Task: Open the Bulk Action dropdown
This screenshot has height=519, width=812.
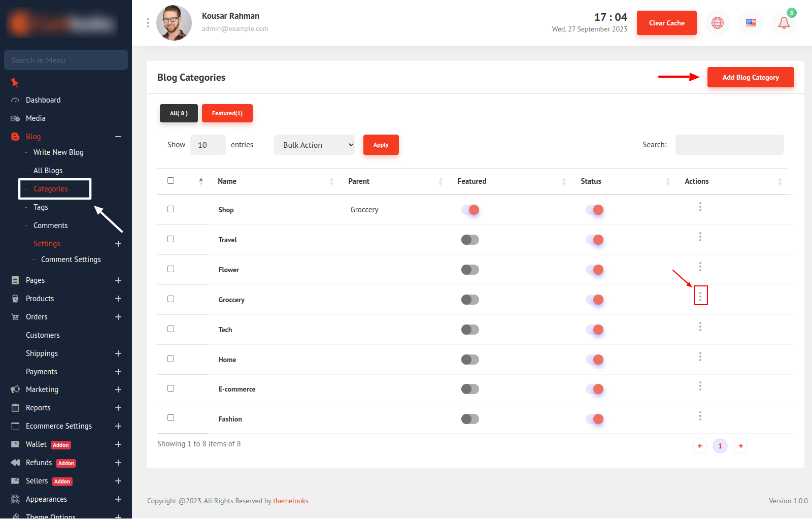Action: [314, 145]
